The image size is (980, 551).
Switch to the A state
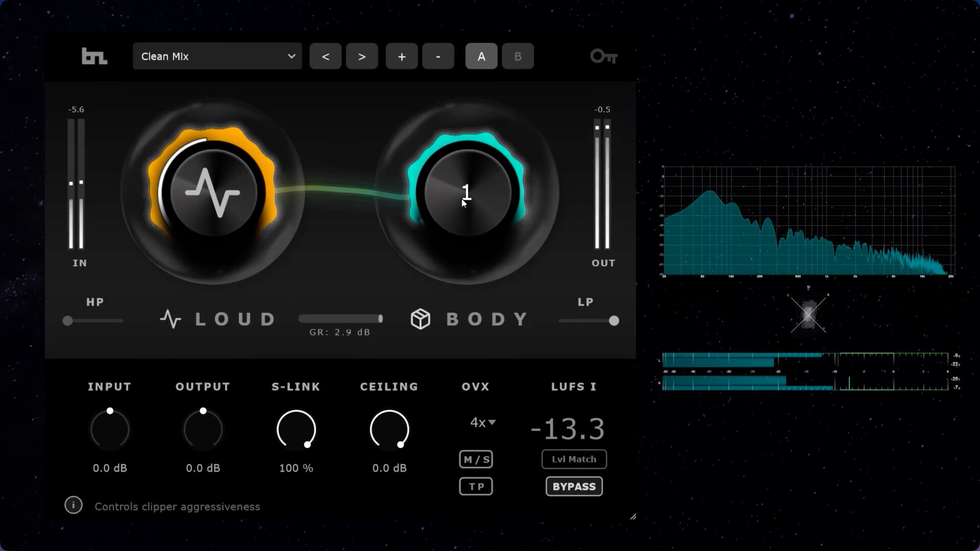pos(481,56)
